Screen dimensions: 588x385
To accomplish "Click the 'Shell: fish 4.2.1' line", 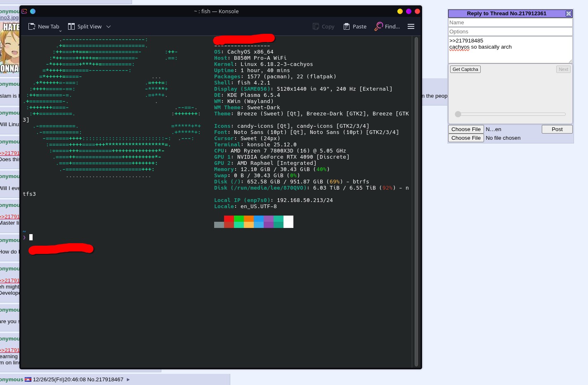I will tap(242, 83).
